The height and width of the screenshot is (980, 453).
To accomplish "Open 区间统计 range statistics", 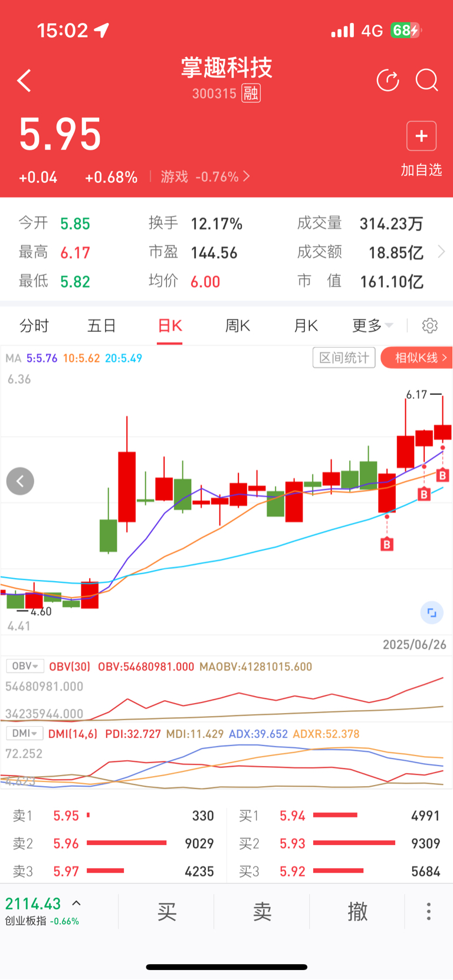I will tap(344, 357).
